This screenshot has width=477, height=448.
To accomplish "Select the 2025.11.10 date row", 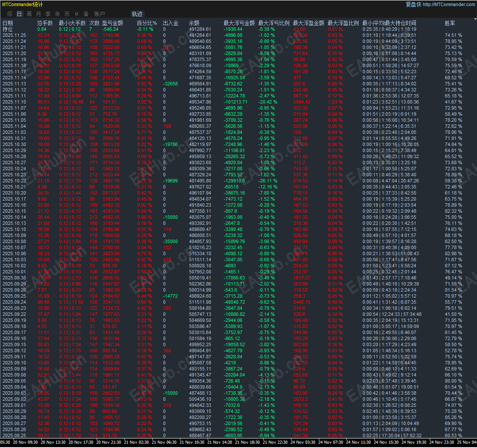I will pos(14,102).
